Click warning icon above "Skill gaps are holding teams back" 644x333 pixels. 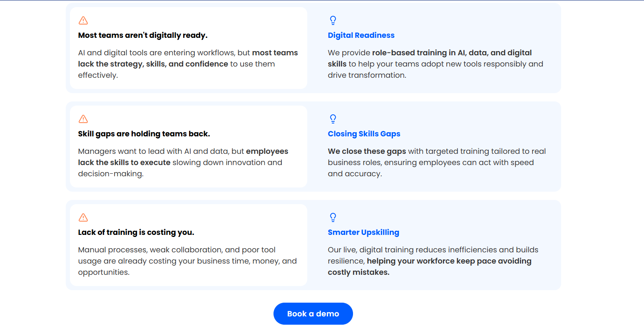[x=83, y=119]
